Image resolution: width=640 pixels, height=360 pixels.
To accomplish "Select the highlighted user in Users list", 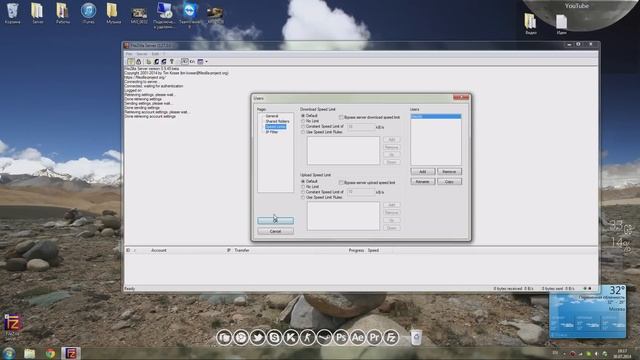I will [436, 116].
